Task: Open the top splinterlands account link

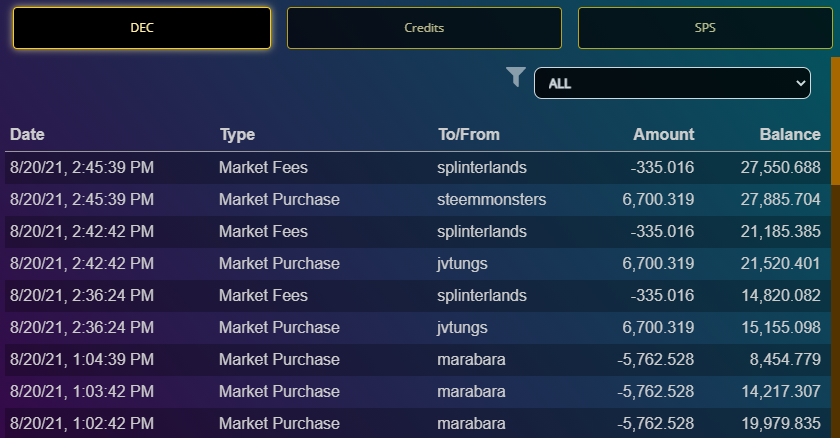Action: [482, 167]
